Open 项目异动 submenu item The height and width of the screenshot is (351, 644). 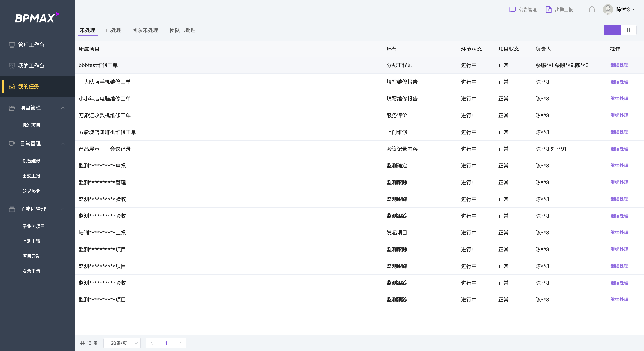coord(31,256)
